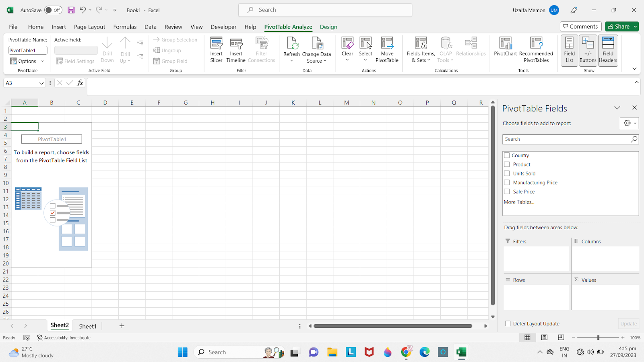
Task: Switch to Page Break Preview
Action: (x=561, y=337)
